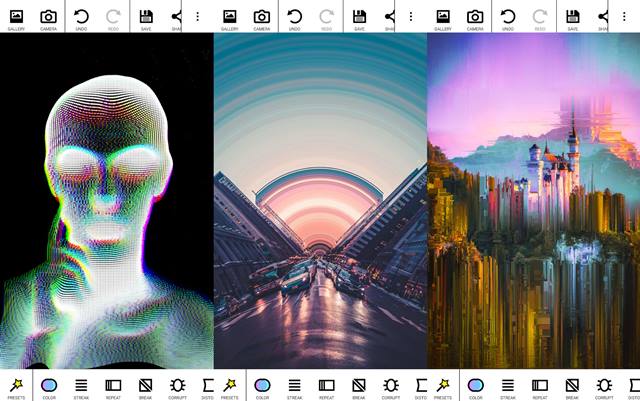Select Color effect on mannequin head screen
The image size is (640, 401).
[x=49, y=388]
